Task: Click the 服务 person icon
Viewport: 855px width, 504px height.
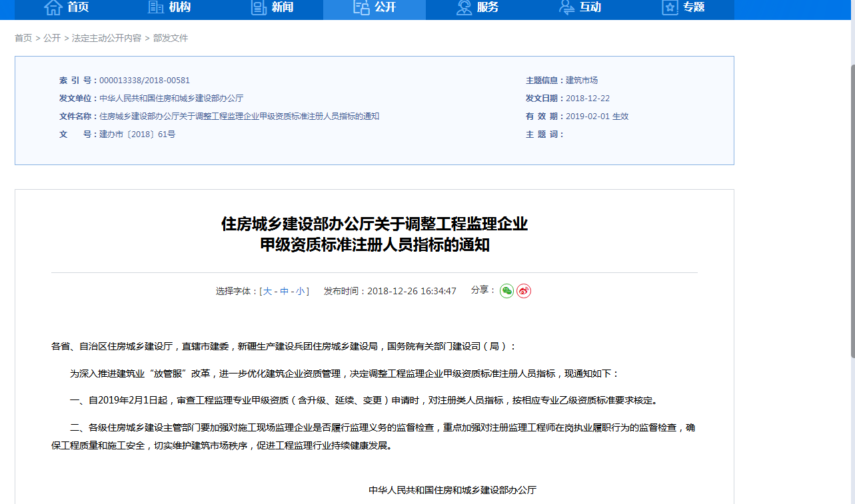Action: [464, 7]
